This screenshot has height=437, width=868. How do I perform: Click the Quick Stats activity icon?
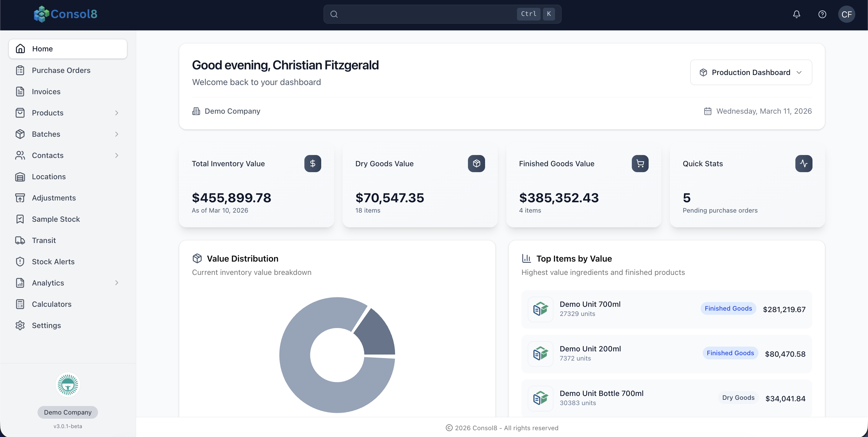point(803,163)
